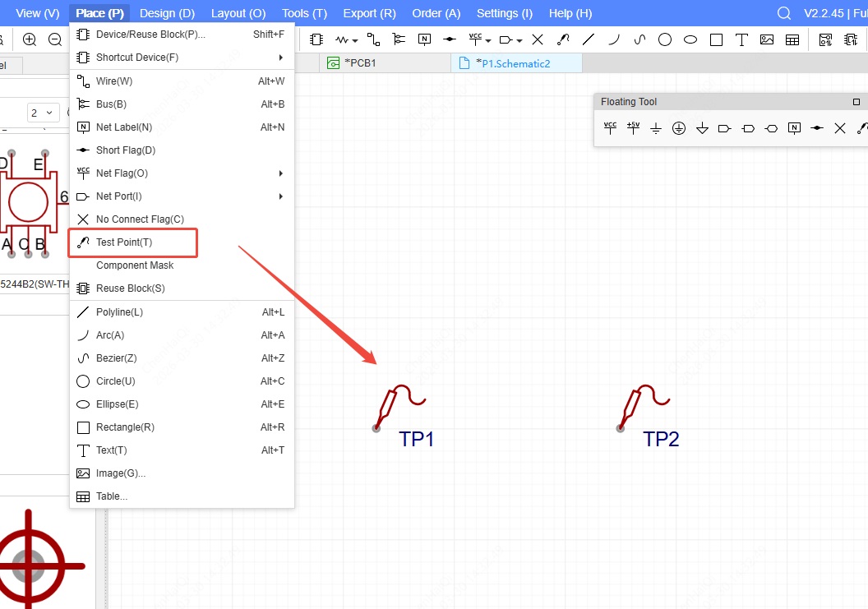Place +5V power flag from Floating Tool
This screenshot has height=609, width=868.
[x=633, y=128]
